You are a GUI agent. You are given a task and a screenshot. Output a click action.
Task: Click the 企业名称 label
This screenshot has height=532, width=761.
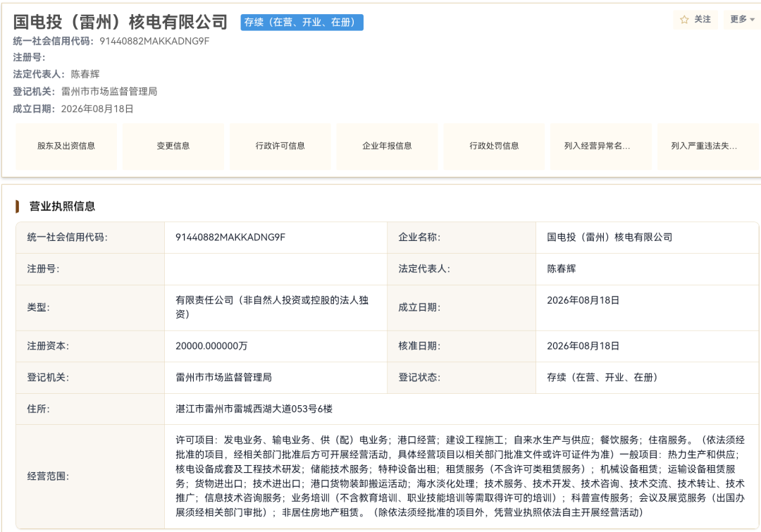[419, 237]
